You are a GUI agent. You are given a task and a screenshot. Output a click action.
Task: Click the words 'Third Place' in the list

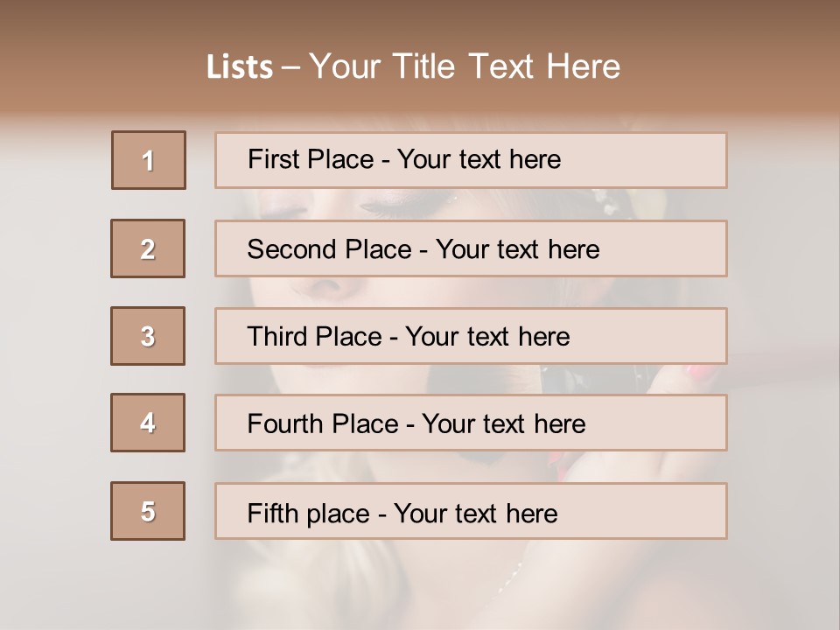(314, 336)
